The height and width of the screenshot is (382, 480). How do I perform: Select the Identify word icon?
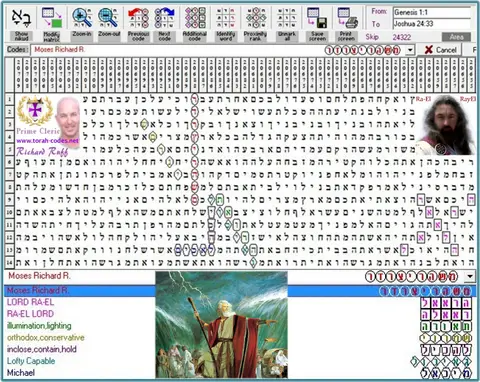(x=226, y=18)
